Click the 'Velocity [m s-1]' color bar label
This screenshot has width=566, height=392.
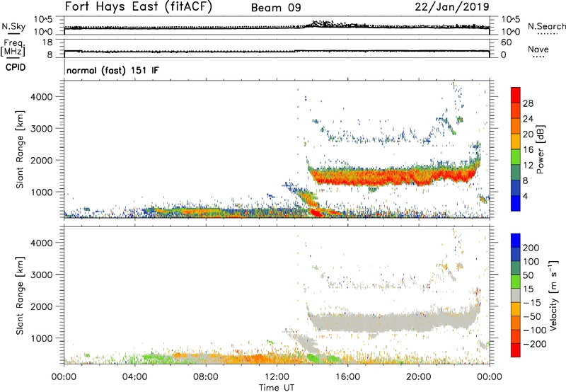pyautogui.click(x=553, y=295)
